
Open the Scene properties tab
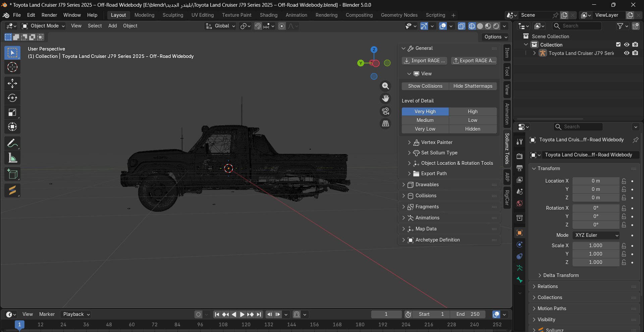(x=520, y=192)
